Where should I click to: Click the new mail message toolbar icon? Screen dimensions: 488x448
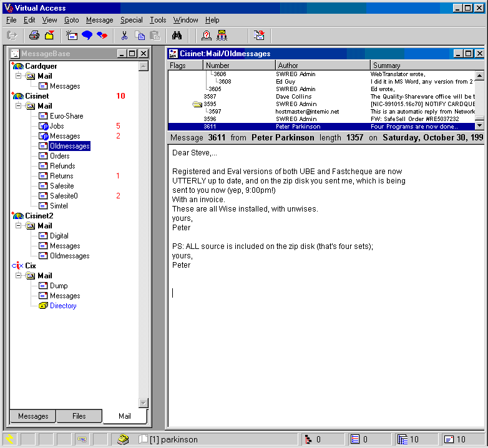coord(72,36)
